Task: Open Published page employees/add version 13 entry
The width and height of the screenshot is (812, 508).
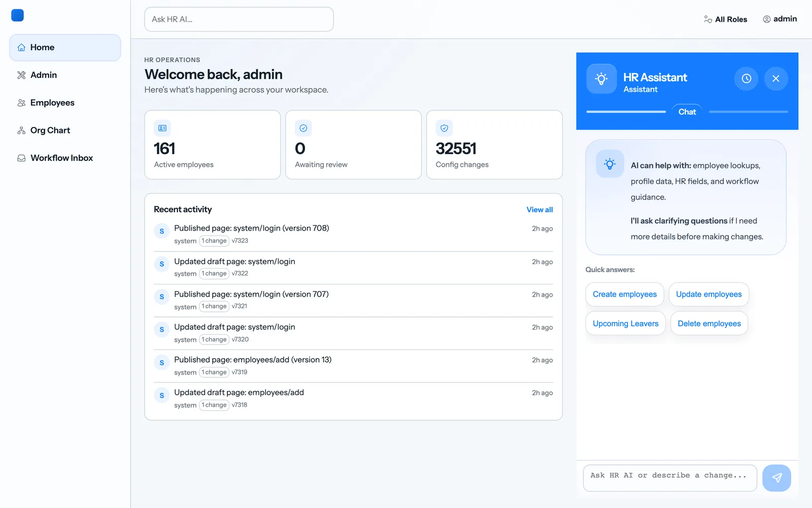Action: pyautogui.click(x=354, y=366)
